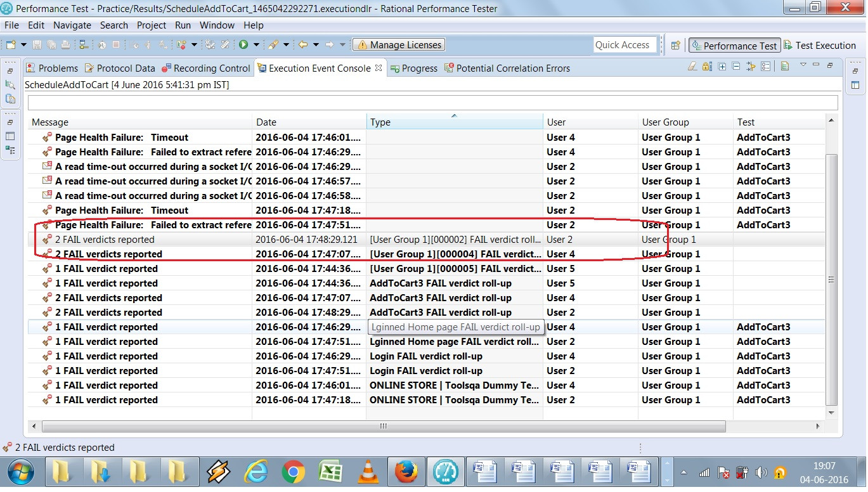The width and height of the screenshot is (868, 492).
Task: Click the Manage Licenses button
Action: pos(399,45)
